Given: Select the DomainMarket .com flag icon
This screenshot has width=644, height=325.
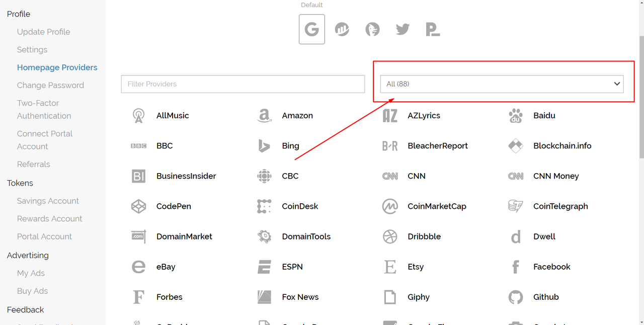Looking at the screenshot, I should tap(138, 236).
